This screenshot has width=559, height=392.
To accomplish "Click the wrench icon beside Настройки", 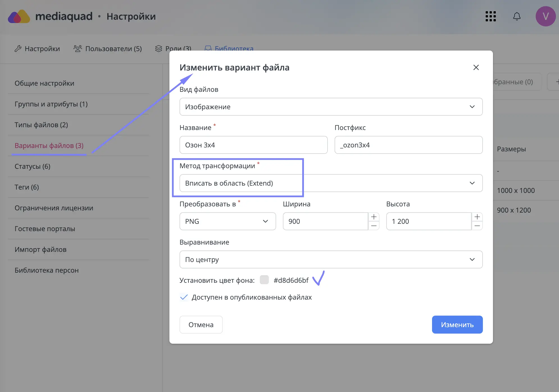I will tap(18, 49).
